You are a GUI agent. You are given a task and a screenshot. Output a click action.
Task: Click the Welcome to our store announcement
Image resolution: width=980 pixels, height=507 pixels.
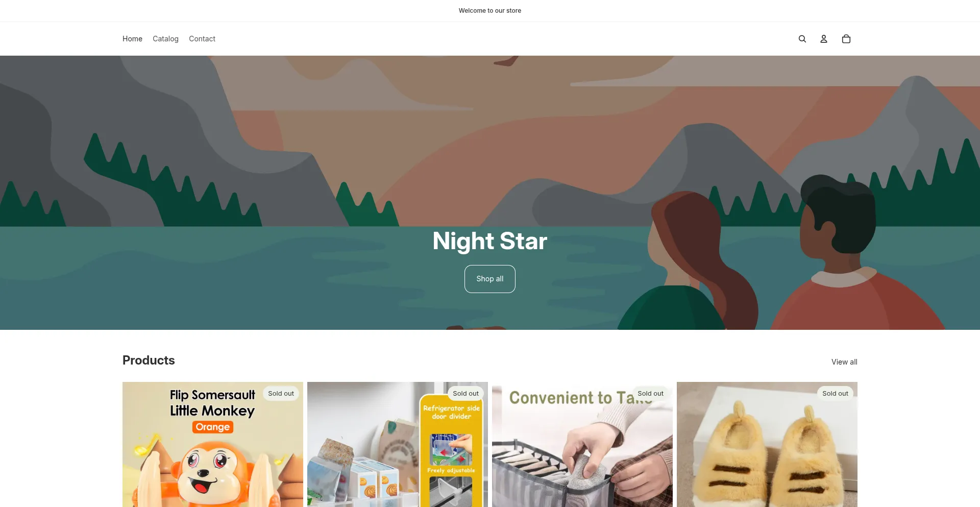tap(490, 11)
